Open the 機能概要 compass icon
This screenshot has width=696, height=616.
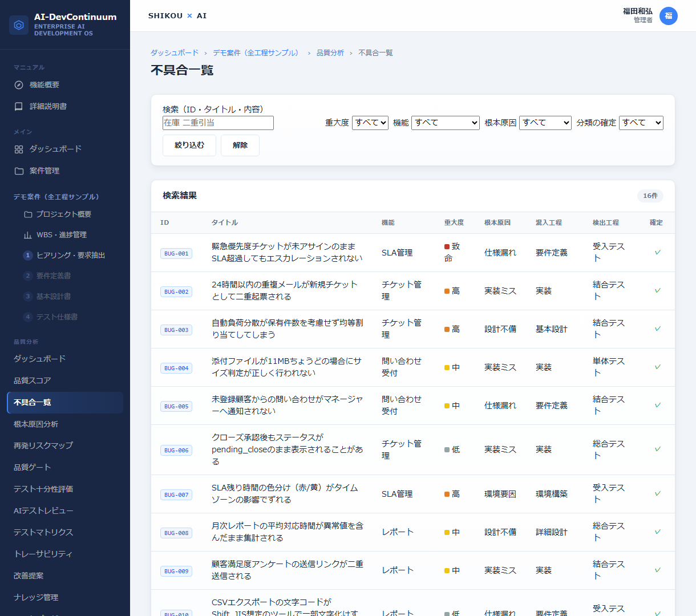point(19,85)
